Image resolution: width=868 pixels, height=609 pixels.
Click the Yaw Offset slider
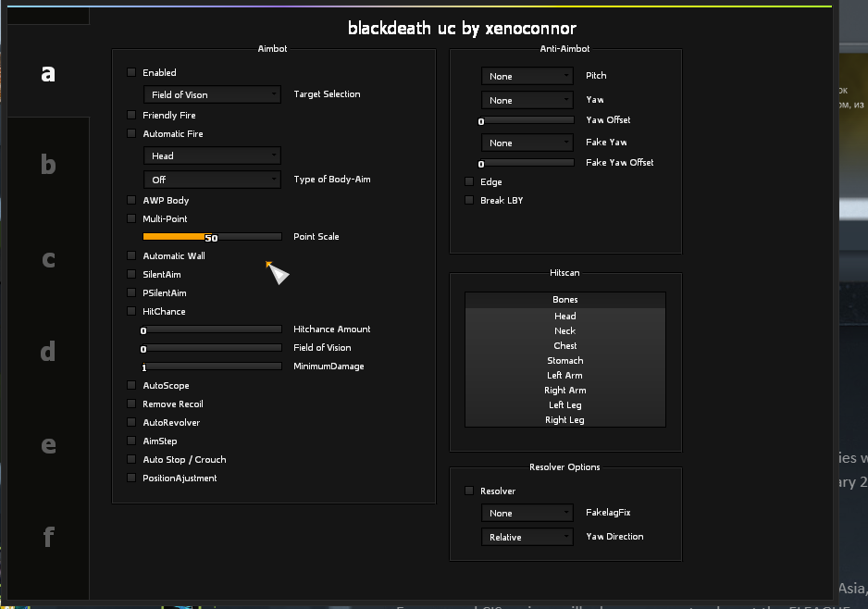point(527,120)
